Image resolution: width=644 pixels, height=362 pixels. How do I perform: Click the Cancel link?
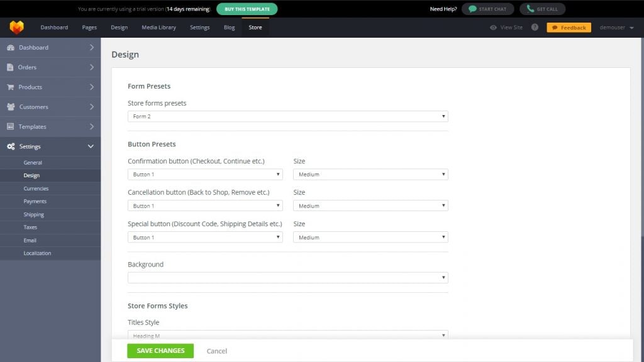click(x=217, y=351)
